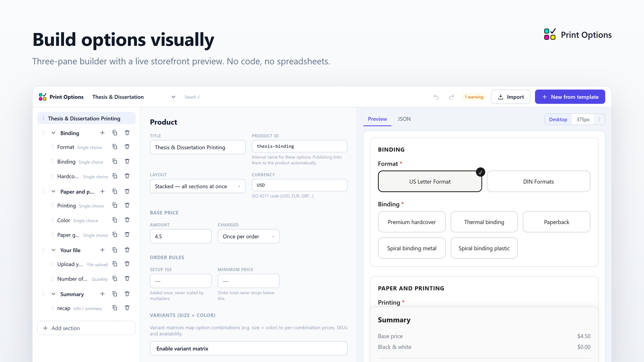Choose Premium hardcover binding
This screenshot has height=362, width=644.
point(412,222)
